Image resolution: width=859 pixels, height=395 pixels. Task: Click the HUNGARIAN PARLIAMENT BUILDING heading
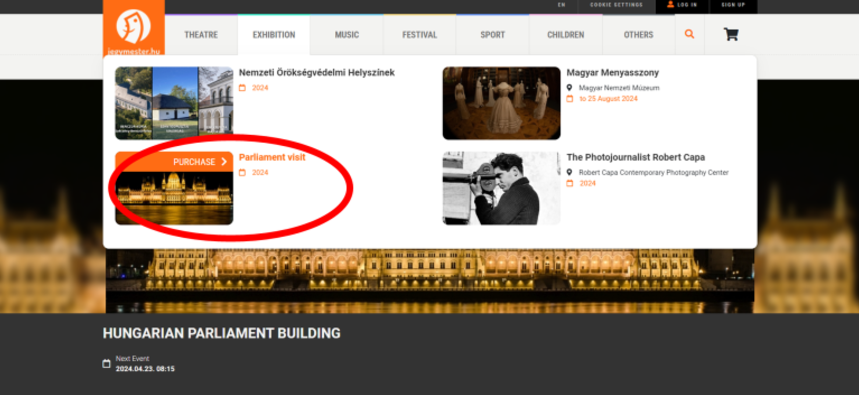click(221, 333)
